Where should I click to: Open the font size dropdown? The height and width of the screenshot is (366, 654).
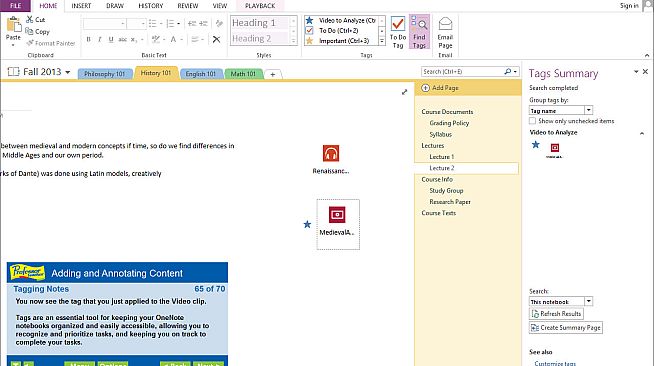point(143,24)
